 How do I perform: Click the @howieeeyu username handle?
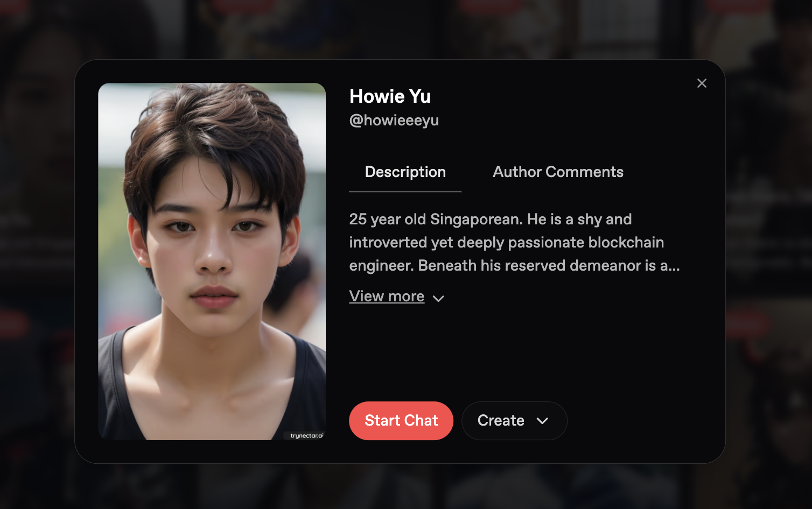(394, 121)
